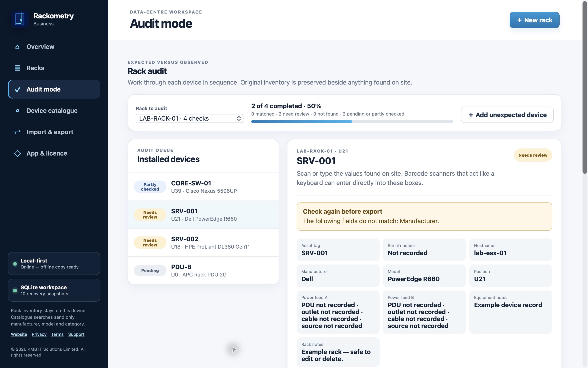Select SRV-001 in installed devices
Image resolution: width=588 pixels, height=368 pixels.
(x=203, y=215)
